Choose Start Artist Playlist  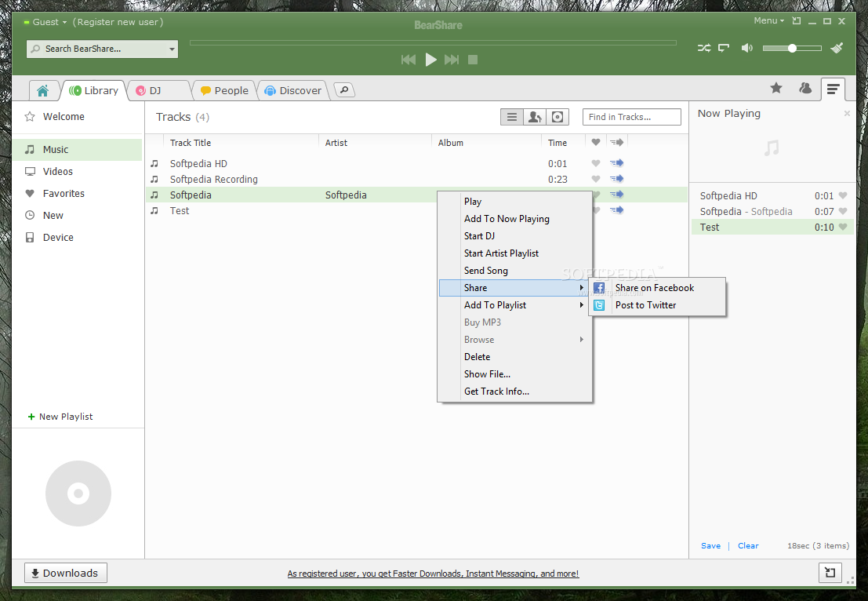515,253
